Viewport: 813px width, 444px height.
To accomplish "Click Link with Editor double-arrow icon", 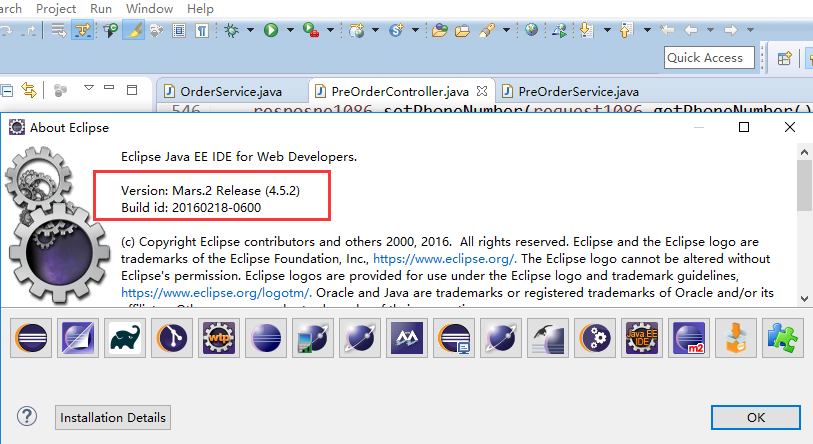I will pyautogui.click(x=29, y=91).
